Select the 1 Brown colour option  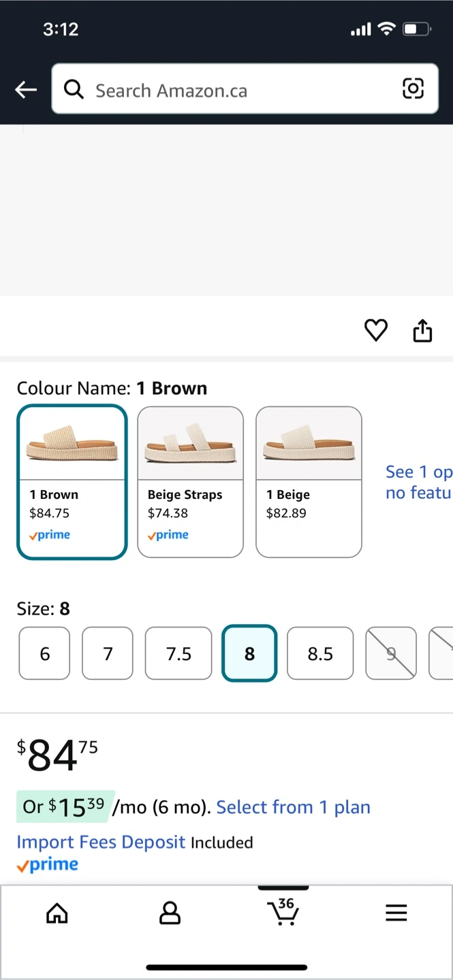[x=72, y=482]
